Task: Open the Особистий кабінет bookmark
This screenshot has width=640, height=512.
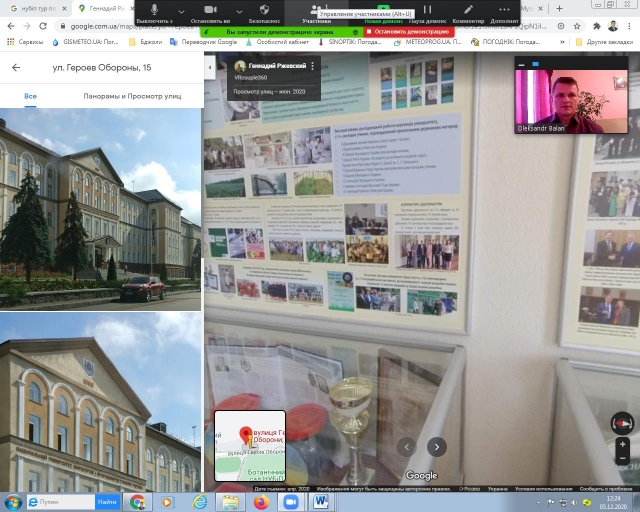Action: pos(277,42)
